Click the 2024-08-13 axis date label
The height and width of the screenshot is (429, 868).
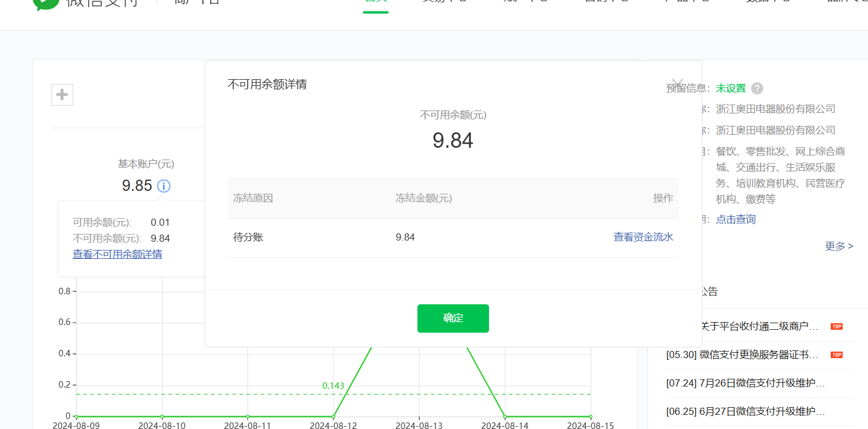(x=419, y=425)
